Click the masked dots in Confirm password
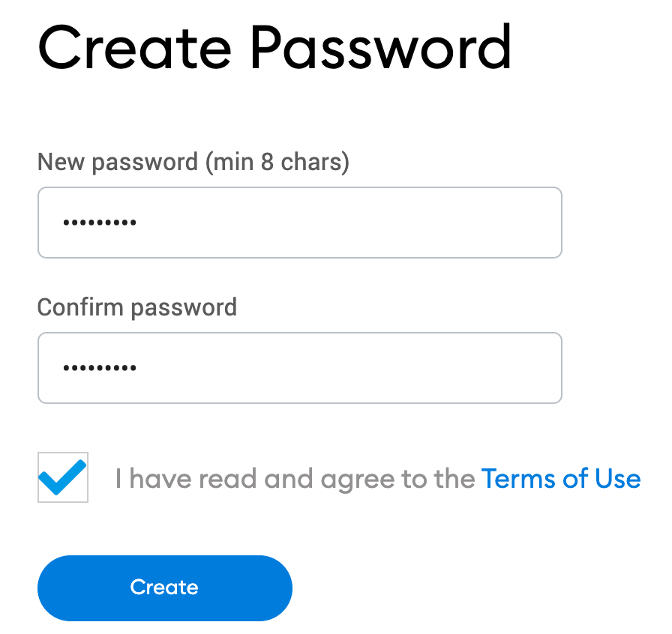The height and width of the screenshot is (634, 672). 99,368
